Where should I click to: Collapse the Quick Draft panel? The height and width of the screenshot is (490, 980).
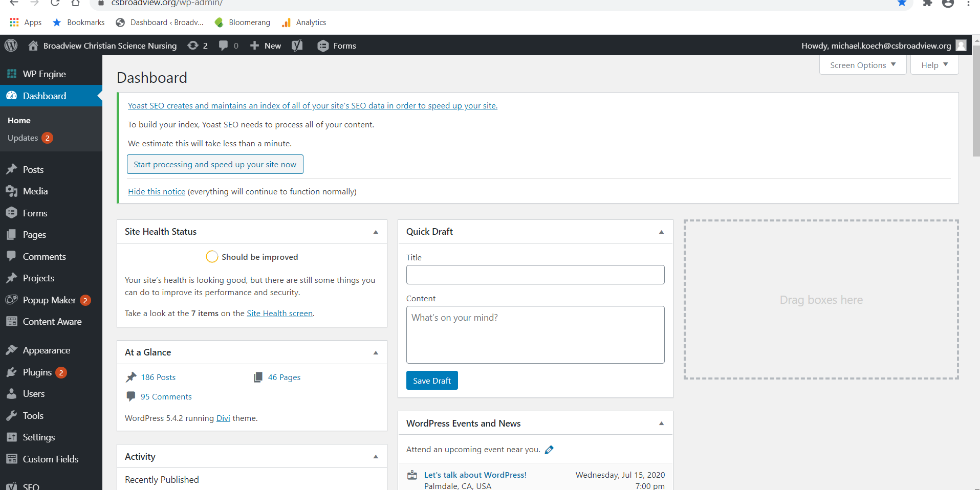(661, 232)
